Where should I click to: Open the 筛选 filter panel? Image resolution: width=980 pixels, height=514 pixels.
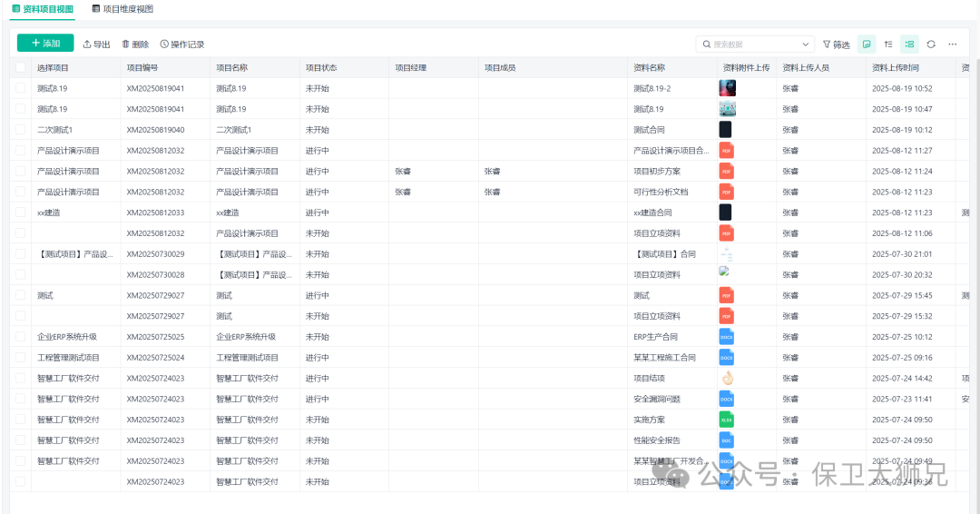point(837,44)
